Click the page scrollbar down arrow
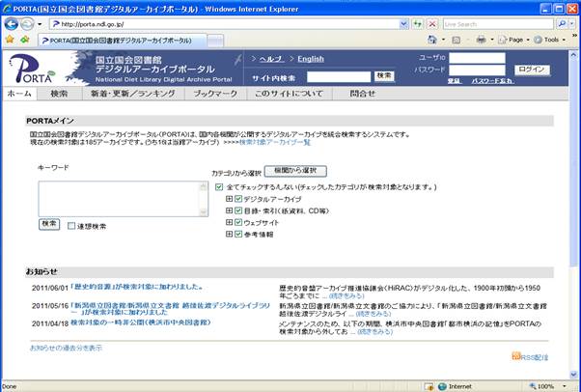581x392 pixels. (x=574, y=374)
